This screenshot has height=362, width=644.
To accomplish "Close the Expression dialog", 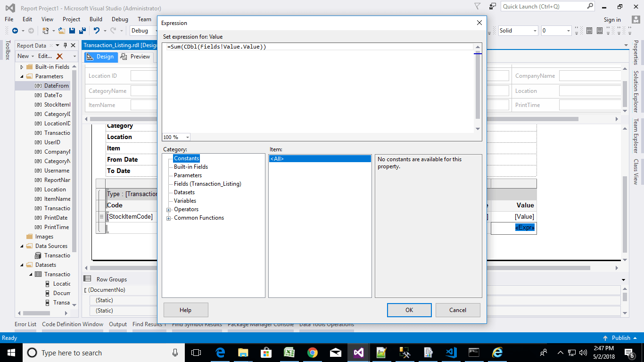I will (479, 23).
